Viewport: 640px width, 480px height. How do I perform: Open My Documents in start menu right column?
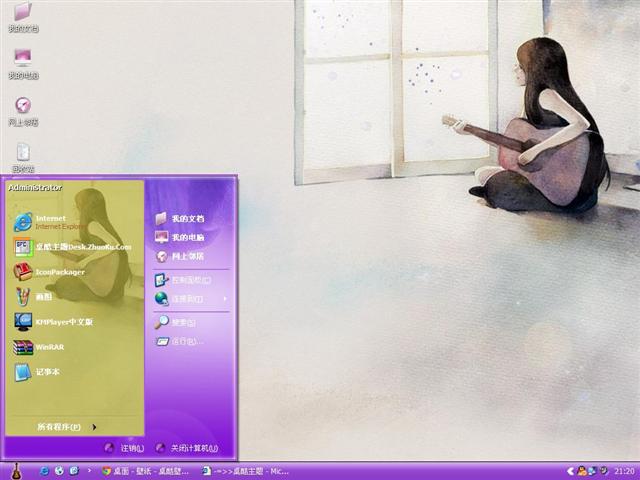click(180, 218)
